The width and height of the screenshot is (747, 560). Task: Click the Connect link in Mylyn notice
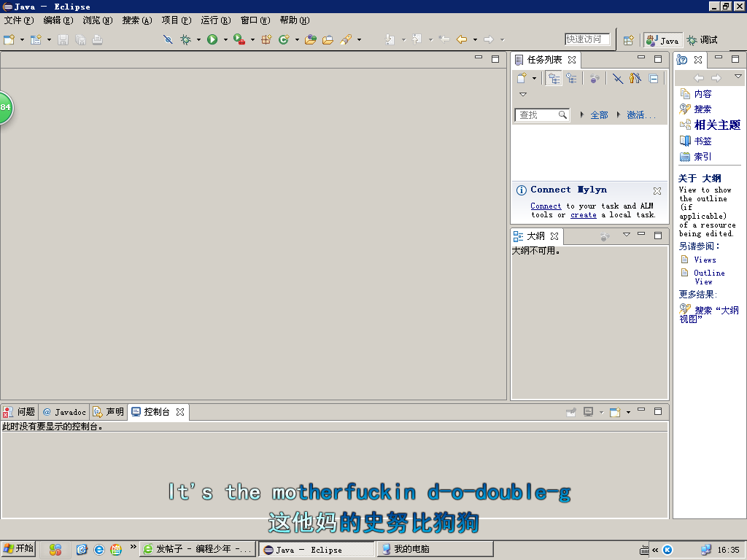click(546, 206)
